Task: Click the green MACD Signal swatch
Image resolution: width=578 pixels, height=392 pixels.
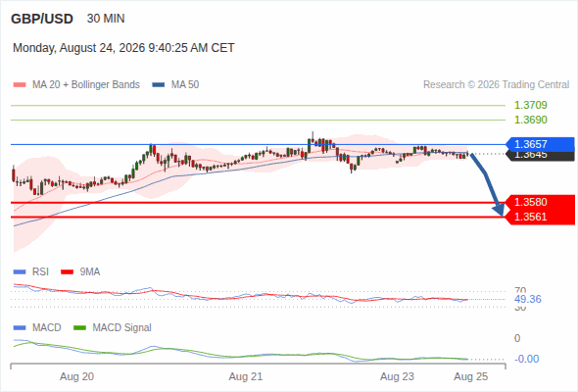Action: pyautogui.click(x=79, y=328)
